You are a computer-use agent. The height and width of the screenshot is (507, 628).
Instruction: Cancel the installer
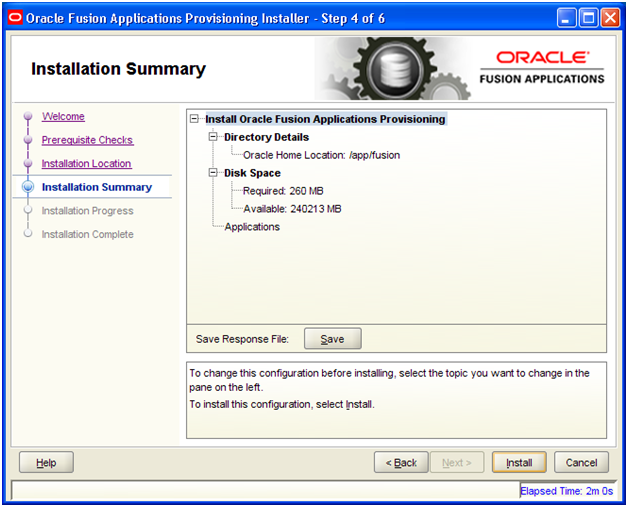(x=582, y=463)
